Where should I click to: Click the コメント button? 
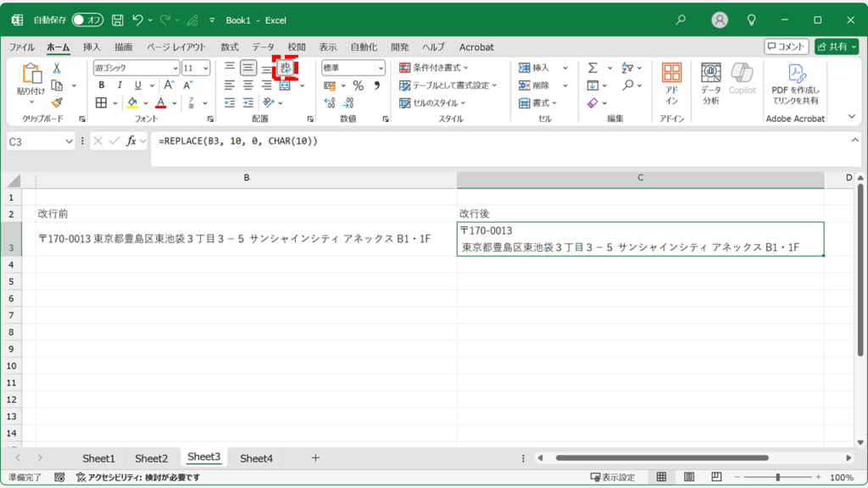[x=786, y=47]
